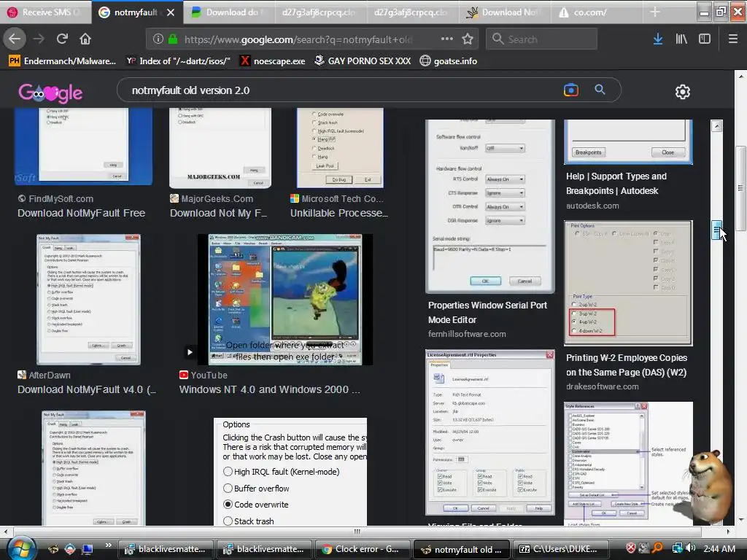Switch to first blacklivesmatte taskbar window

point(166,549)
